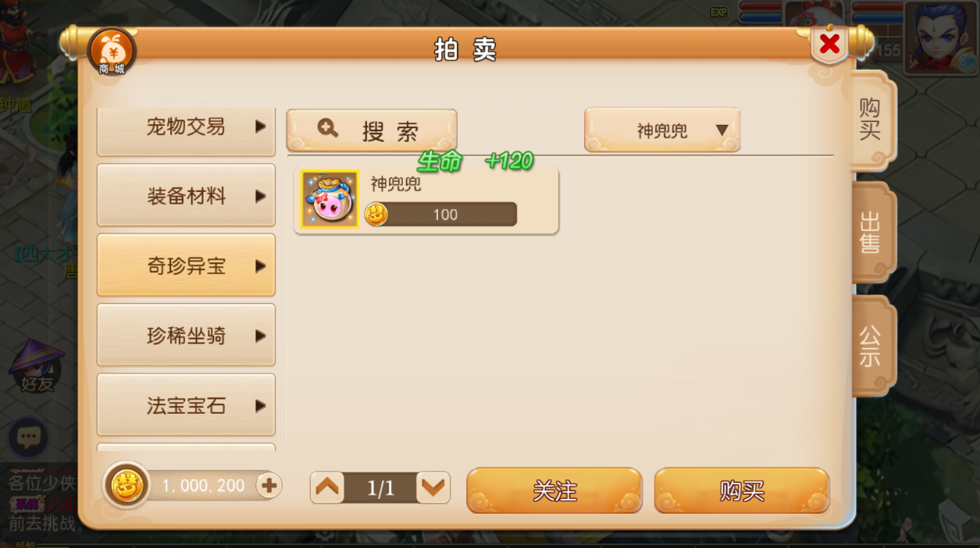Click the magnifier icon in 搜索

pos(328,129)
